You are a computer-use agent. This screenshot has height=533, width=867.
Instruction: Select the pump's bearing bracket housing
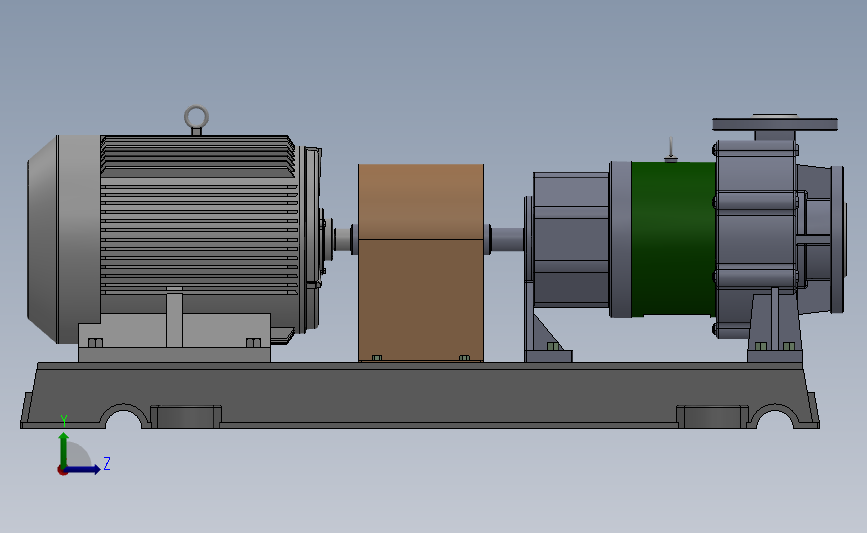(571, 239)
